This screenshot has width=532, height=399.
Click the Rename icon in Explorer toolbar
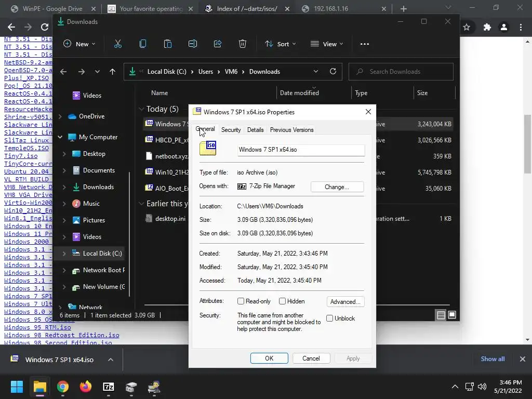coord(193,44)
